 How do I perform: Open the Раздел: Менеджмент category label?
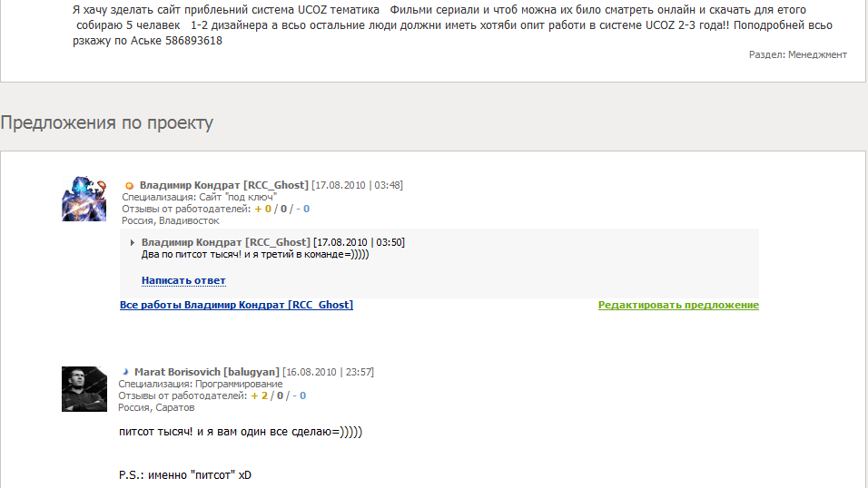(x=798, y=54)
